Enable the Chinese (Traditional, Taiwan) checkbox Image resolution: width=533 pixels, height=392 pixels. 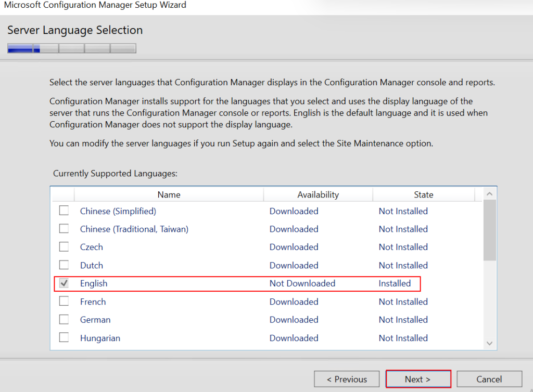[x=64, y=229]
